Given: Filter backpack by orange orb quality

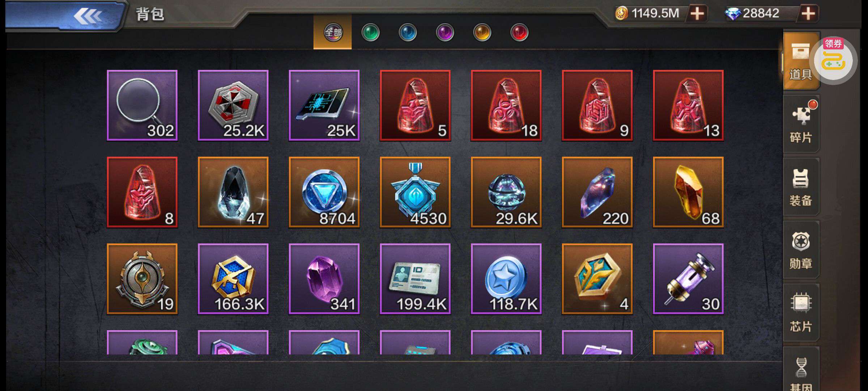Looking at the screenshot, I should 482,33.
